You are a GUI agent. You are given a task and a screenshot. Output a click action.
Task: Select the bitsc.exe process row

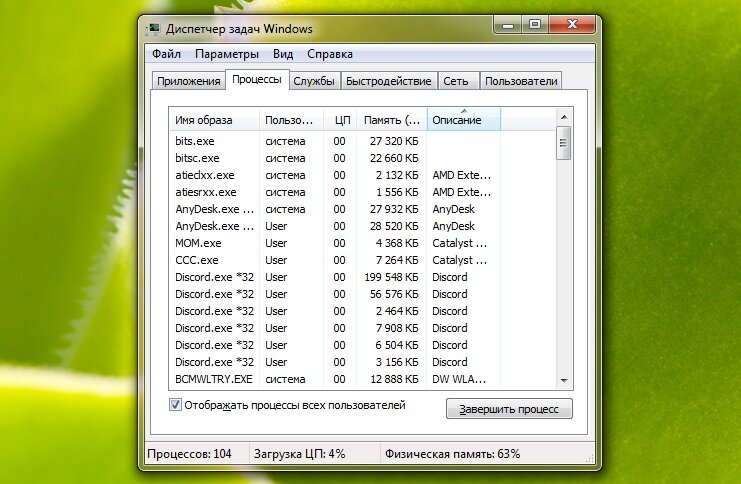362,158
